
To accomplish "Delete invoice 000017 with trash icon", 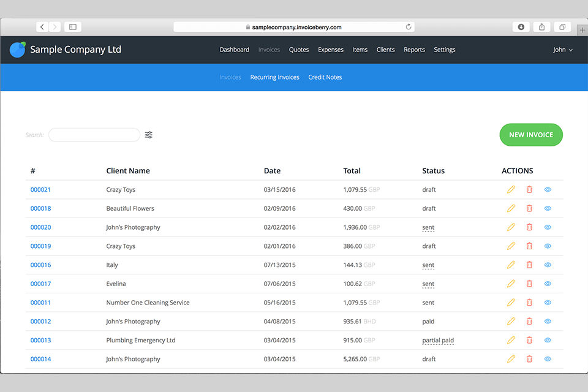I will pos(529,284).
